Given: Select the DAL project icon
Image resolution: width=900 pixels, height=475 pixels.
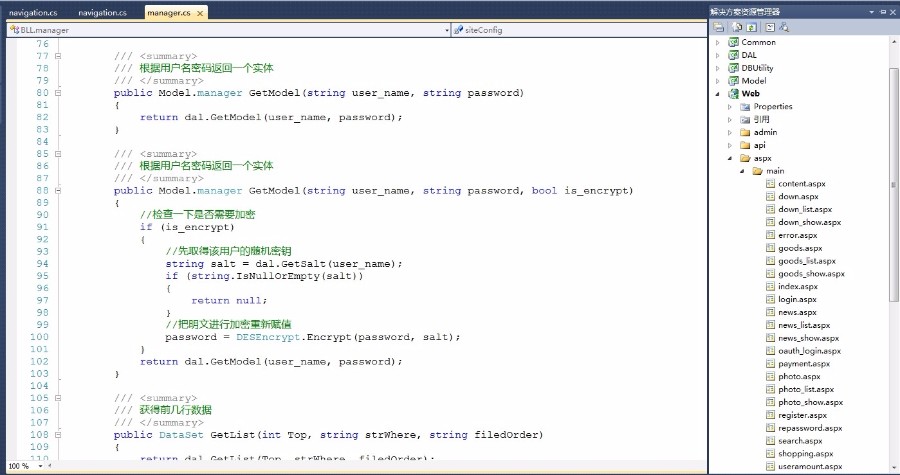Looking at the screenshot, I should click(733, 55).
